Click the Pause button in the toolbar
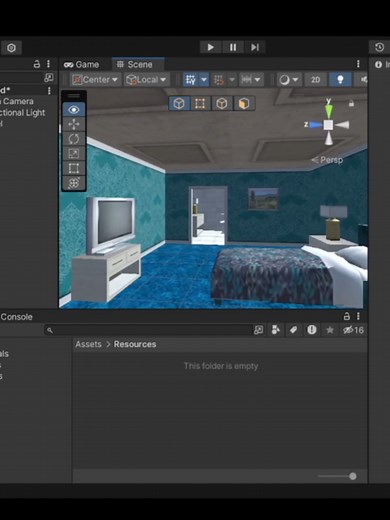The image size is (390, 520). pyautogui.click(x=233, y=47)
